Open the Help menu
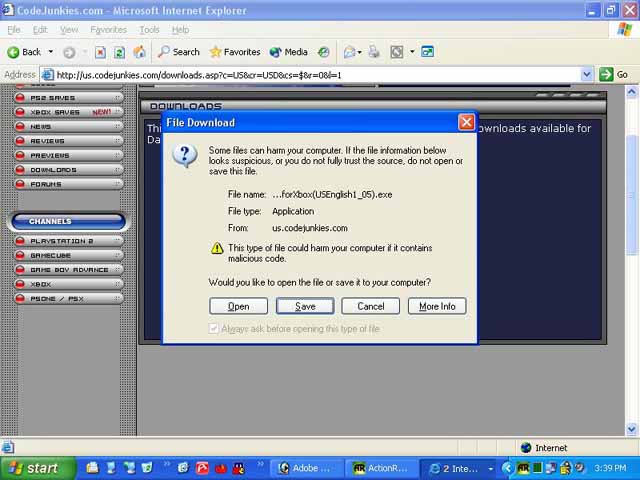The width and height of the screenshot is (640, 480). point(180,30)
